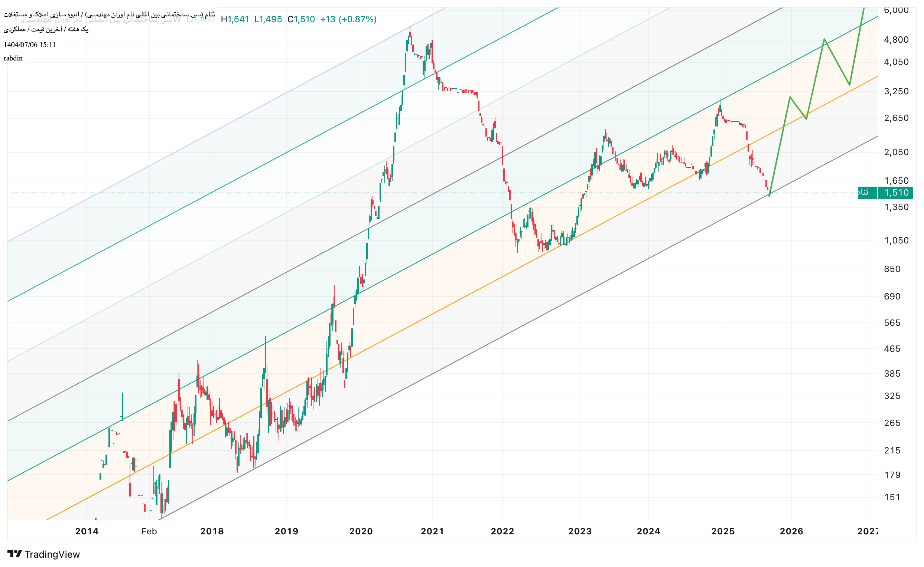The width and height of the screenshot is (924, 567).
Task: Click the close value C1,510 in legend
Action: click(x=301, y=19)
